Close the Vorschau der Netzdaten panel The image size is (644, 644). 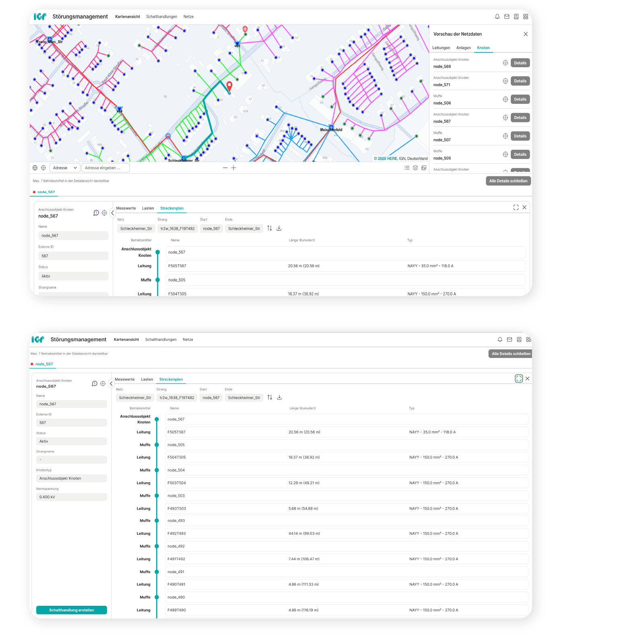coord(526,34)
